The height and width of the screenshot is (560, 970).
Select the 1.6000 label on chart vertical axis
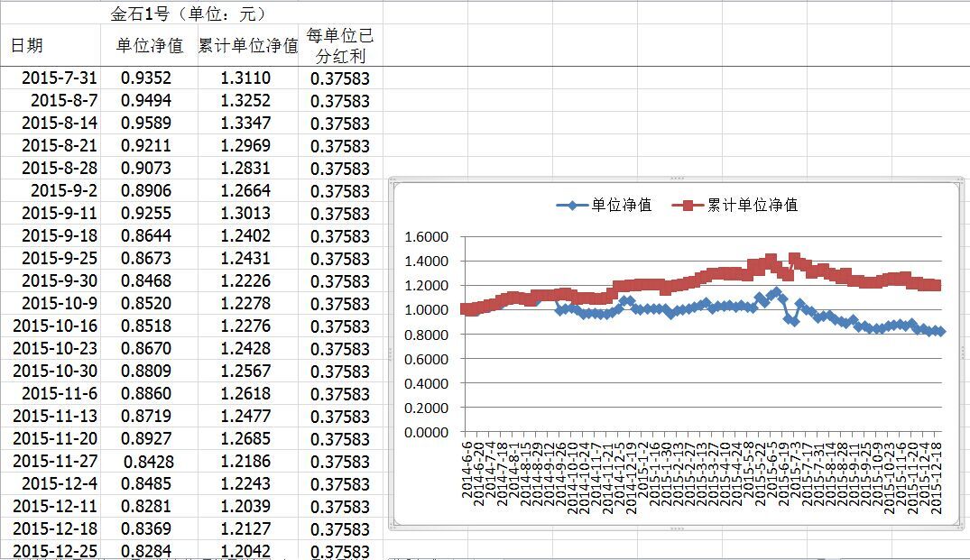click(427, 237)
